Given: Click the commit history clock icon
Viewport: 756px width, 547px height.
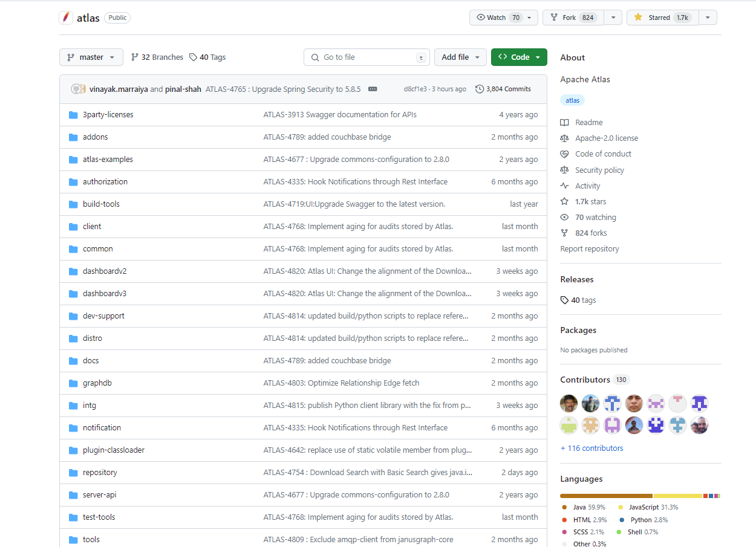Looking at the screenshot, I should pos(480,89).
